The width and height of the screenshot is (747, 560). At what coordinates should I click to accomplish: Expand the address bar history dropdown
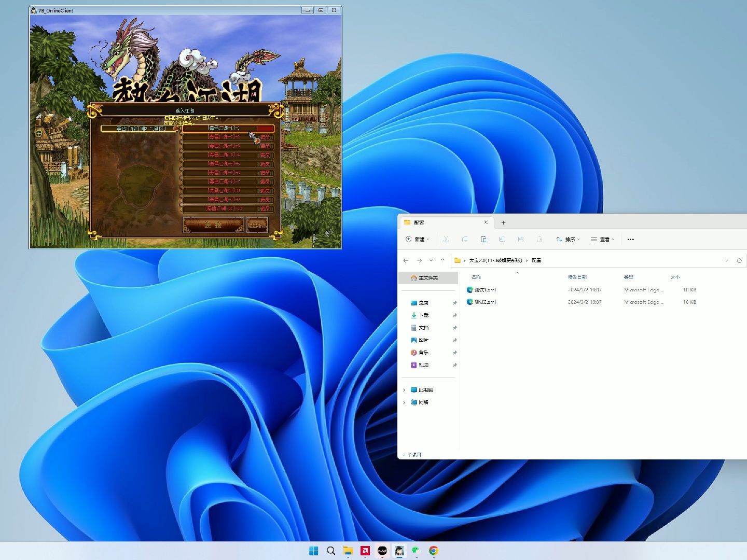coord(726,260)
